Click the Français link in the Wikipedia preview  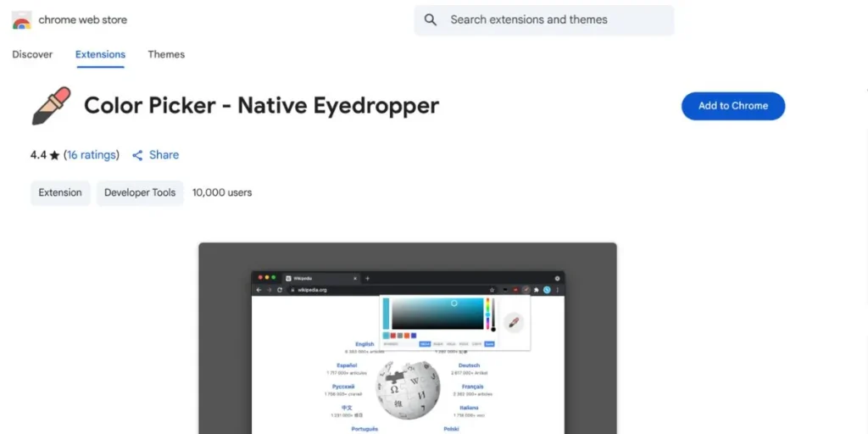472,387
